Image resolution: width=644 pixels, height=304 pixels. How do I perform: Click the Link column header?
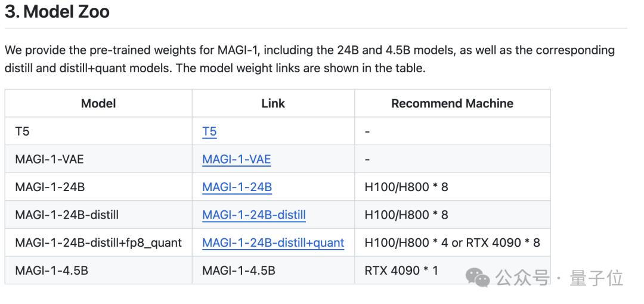273,103
